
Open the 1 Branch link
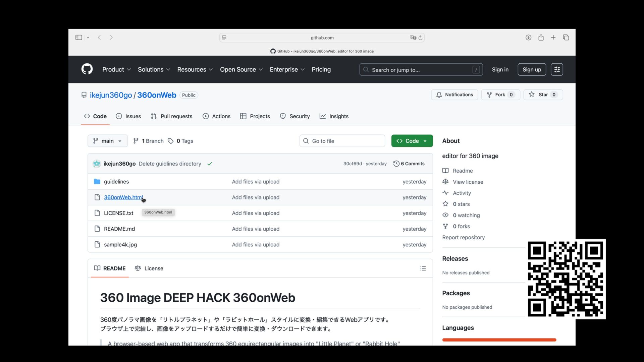click(148, 141)
